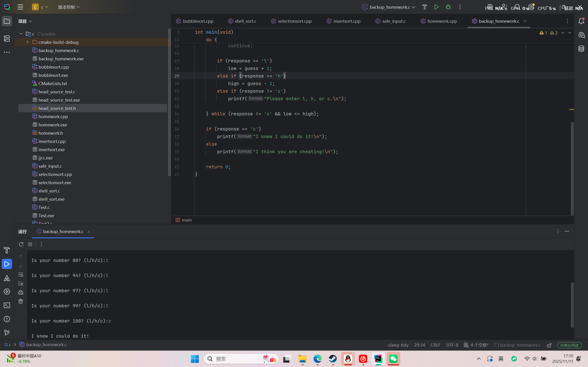588x367 pixels.
Task: Stop the running process
Action: (x=30, y=244)
